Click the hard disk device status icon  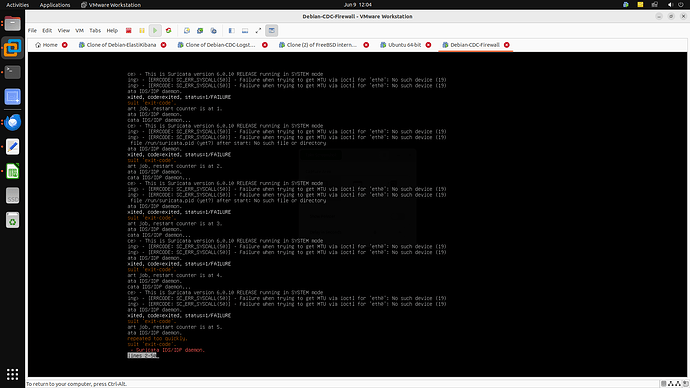coord(664,384)
